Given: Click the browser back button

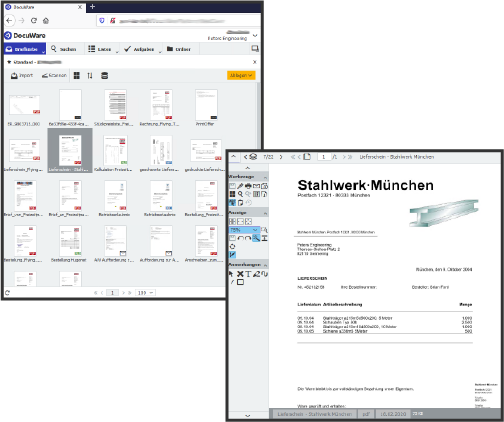Looking at the screenshot, I should point(9,21).
